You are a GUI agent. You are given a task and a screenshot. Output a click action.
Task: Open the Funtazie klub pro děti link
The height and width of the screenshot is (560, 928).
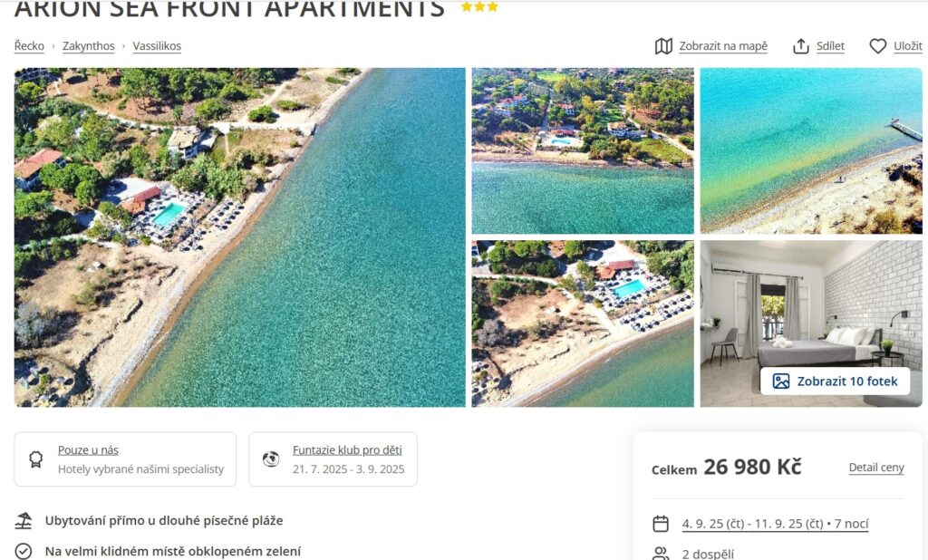point(347,449)
